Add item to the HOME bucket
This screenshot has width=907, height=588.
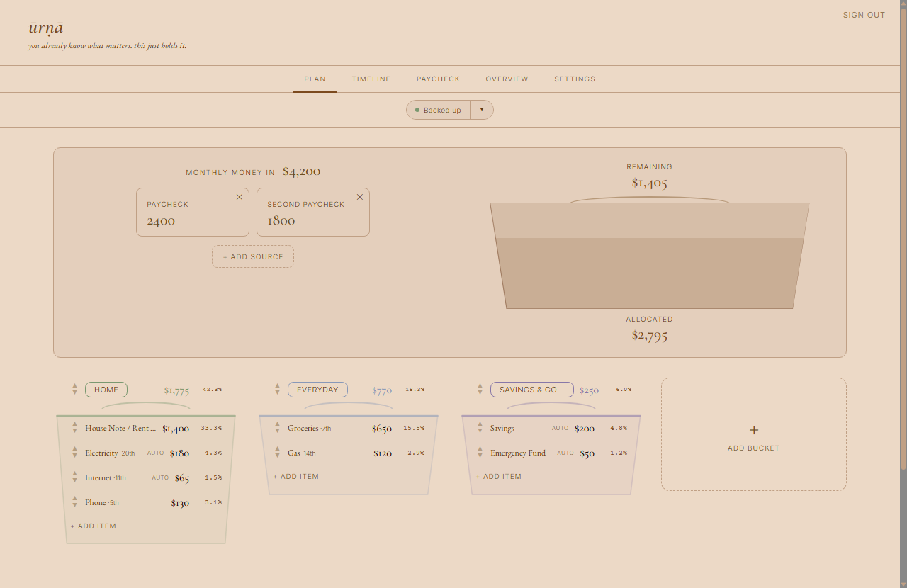pos(94,526)
